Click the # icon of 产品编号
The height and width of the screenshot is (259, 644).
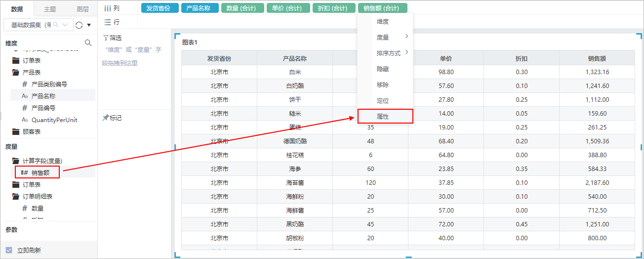(x=25, y=108)
